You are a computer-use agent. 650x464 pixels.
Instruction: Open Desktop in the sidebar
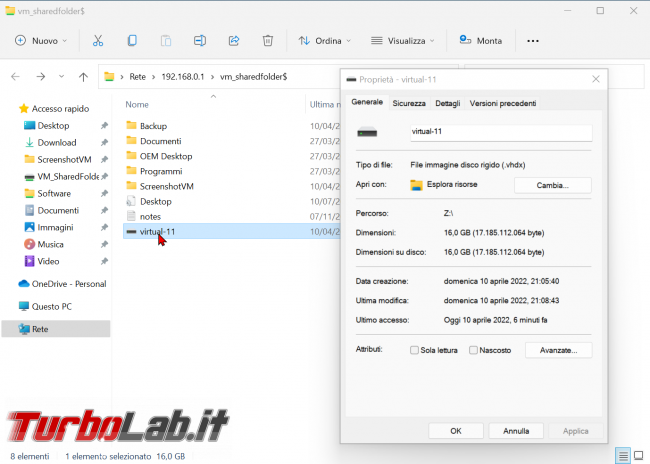coord(53,126)
